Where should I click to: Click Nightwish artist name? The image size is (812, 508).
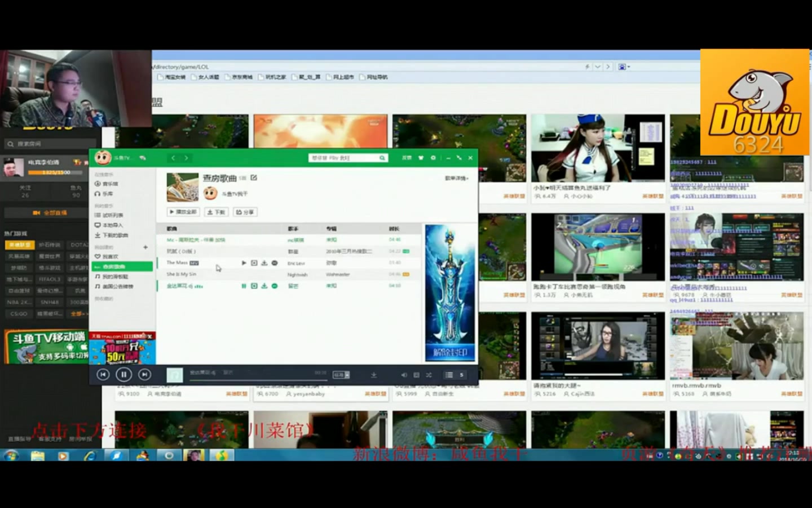[297, 275]
